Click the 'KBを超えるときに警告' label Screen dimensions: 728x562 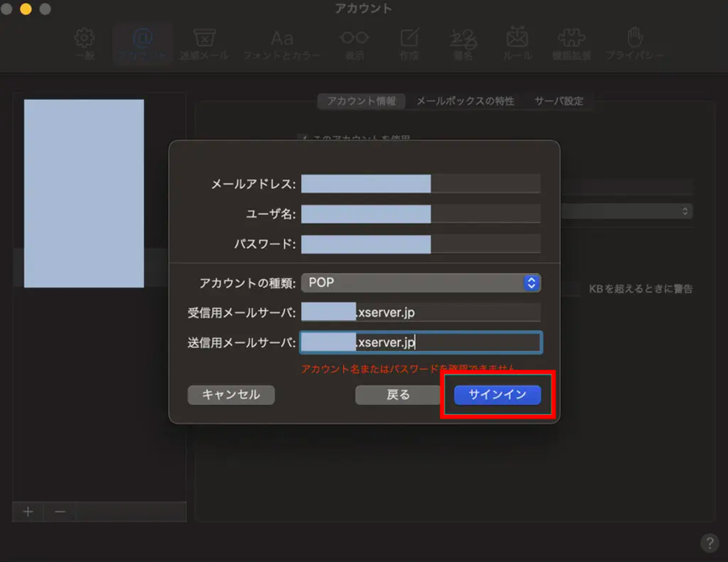641,289
